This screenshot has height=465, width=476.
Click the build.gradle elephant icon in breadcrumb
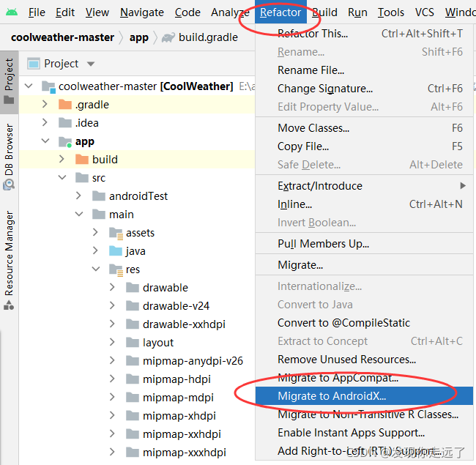[168, 37]
